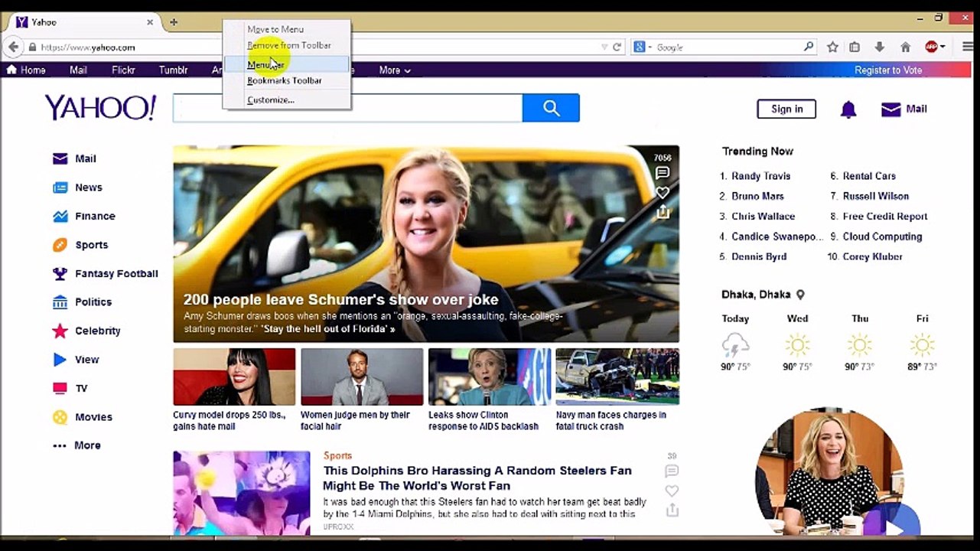Open the downloads arrow icon
The height and width of the screenshot is (551, 980).
click(x=880, y=47)
